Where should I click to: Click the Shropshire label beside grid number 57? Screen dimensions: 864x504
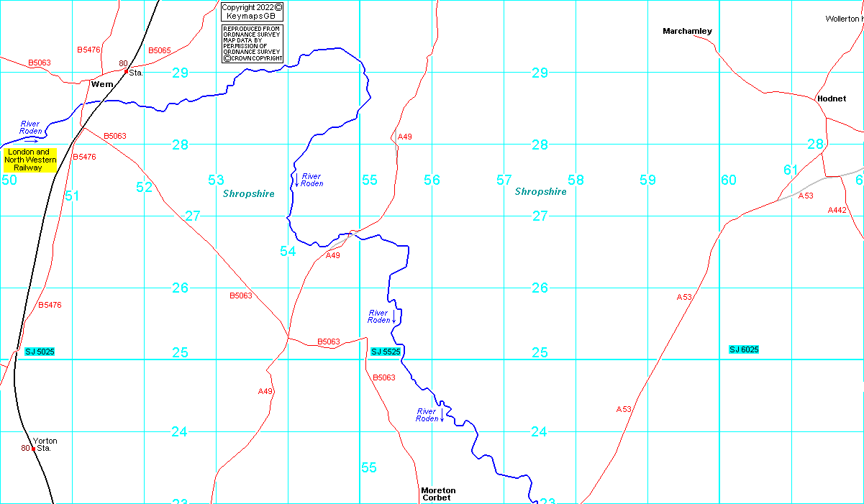point(540,192)
